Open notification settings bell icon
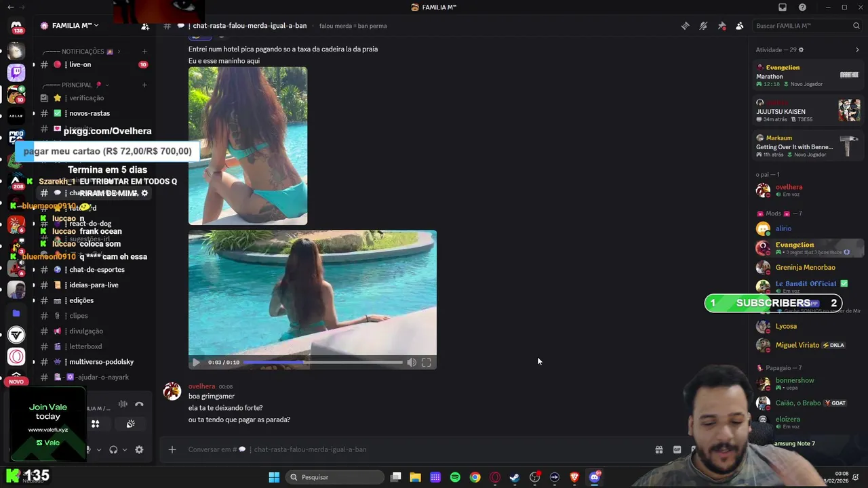The image size is (868, 488). click(703, 26)
